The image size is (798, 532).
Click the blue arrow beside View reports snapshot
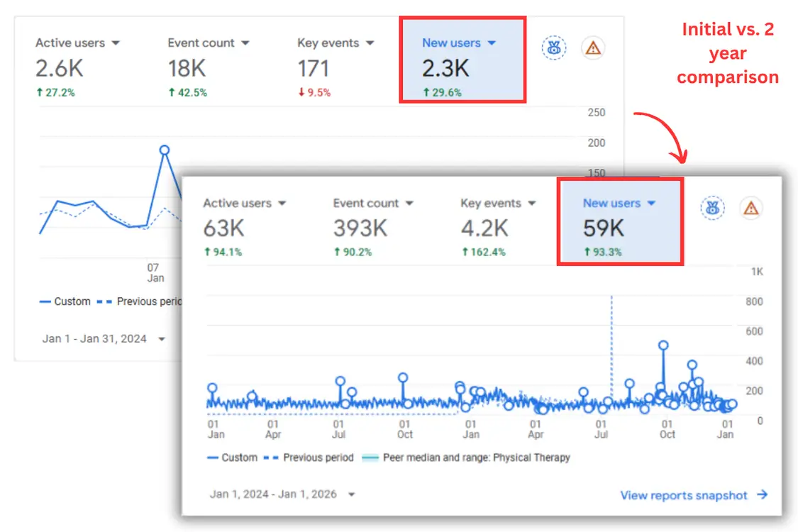pos(762,495)
